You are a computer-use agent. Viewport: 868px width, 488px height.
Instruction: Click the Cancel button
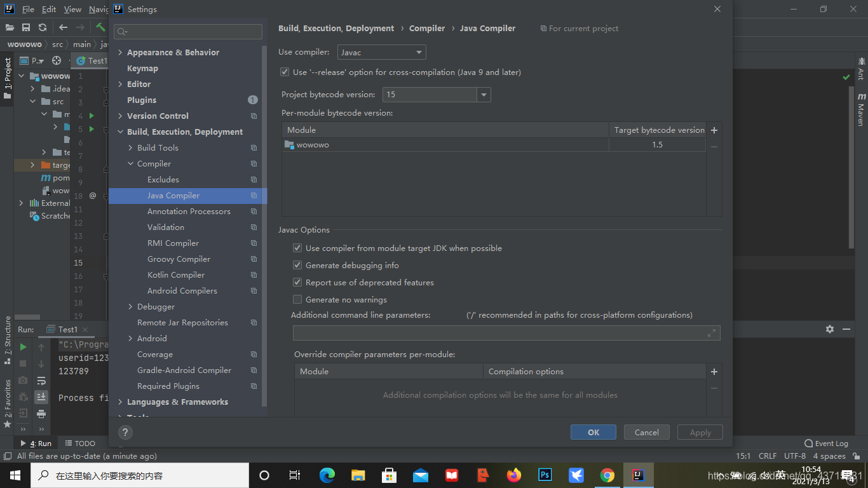(x=646, y=432)
